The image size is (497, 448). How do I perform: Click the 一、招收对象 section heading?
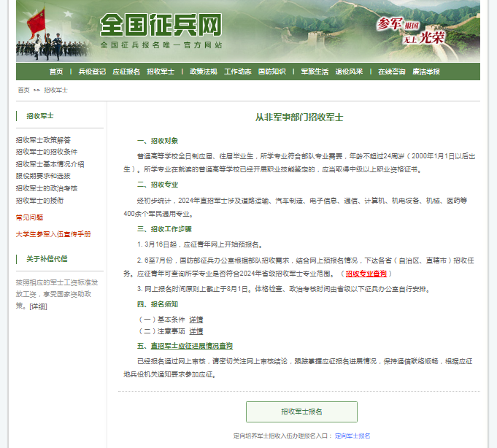pyautogui.click(x=158, y=141)
